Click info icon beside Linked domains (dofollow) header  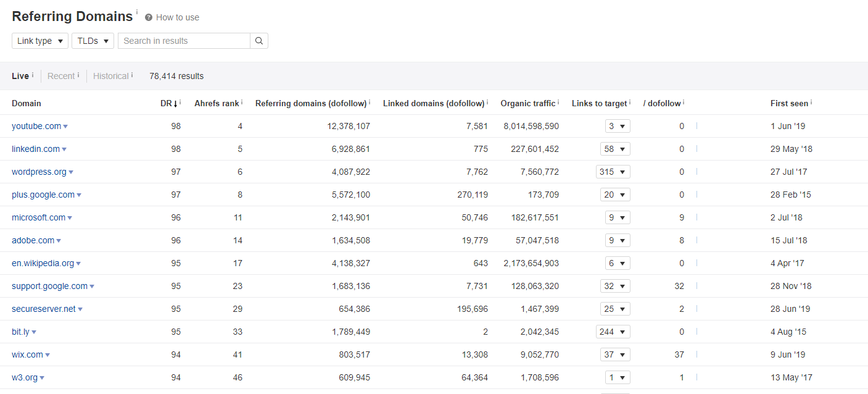[x=487, y=103]
